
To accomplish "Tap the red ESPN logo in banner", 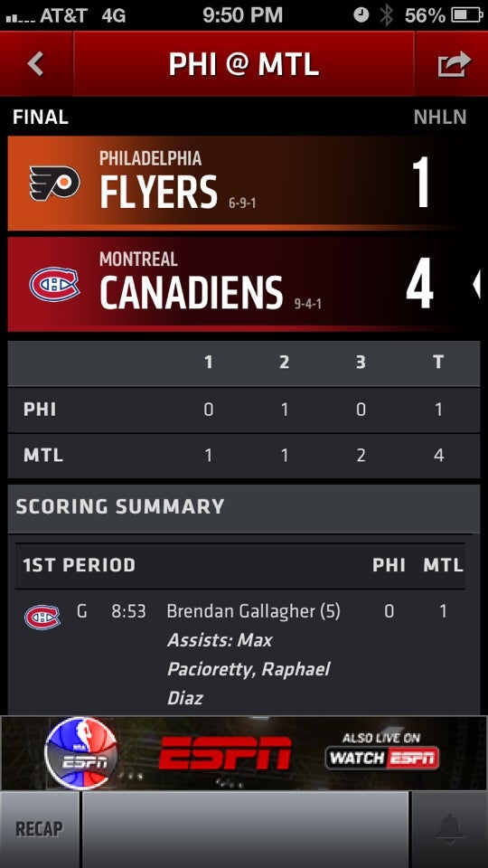I will point(225,753).
